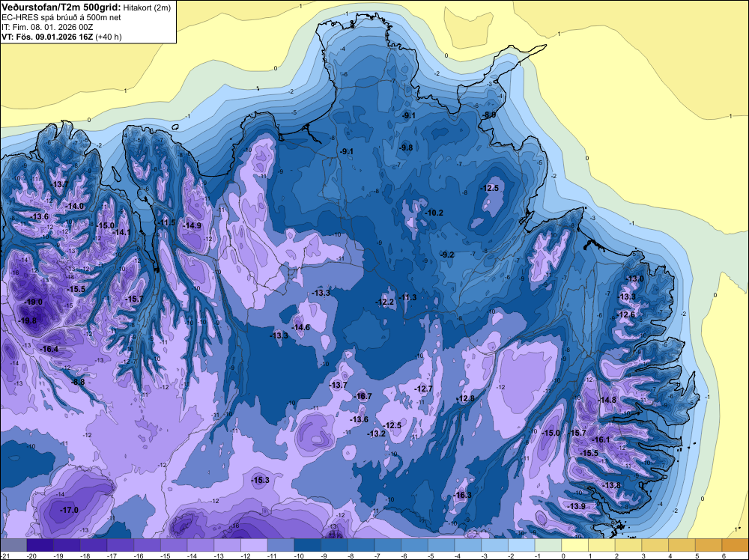The image size is (749, 560).
Task: Click the -16.1 temperature label
Action: coord(601,439)
